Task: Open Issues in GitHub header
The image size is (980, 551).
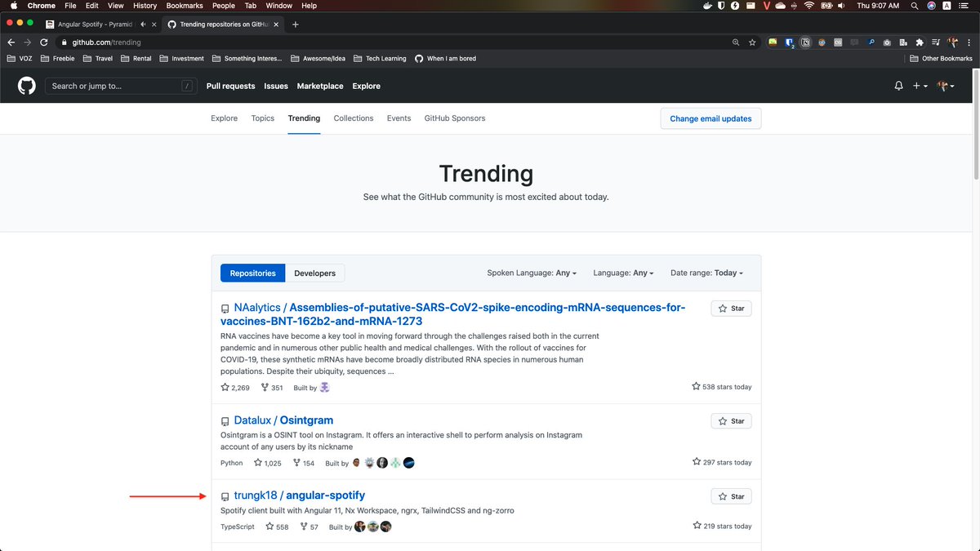Action: click(276, 86)
